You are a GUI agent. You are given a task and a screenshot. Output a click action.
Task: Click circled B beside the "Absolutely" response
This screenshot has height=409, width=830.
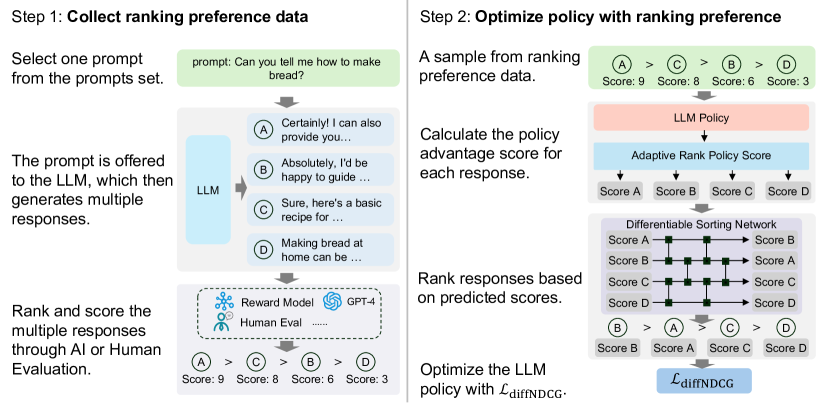[264, 170]
